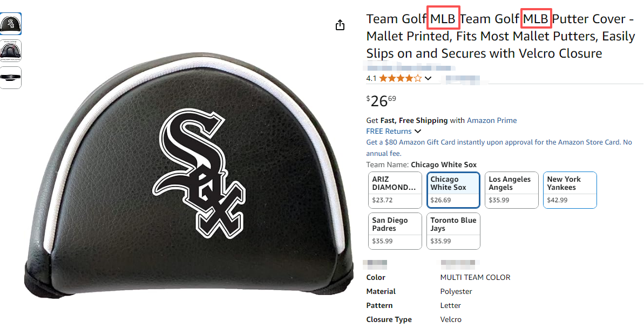Choose the San Diego Padres option
The width and height of the screenshot is (644, 329).
tap(395, 231)
